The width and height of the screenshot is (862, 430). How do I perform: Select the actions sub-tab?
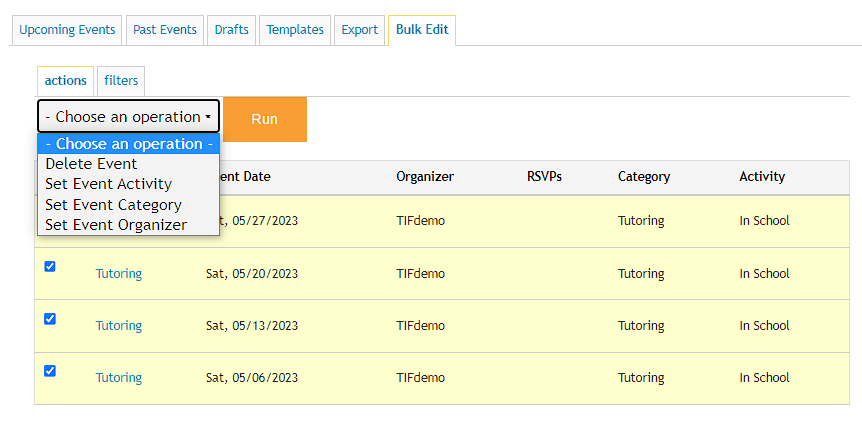66,81
